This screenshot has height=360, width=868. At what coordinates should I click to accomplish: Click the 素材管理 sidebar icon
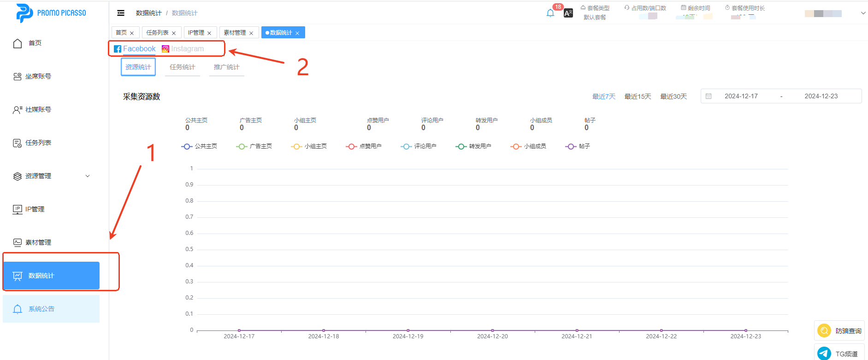pos(18,243)
